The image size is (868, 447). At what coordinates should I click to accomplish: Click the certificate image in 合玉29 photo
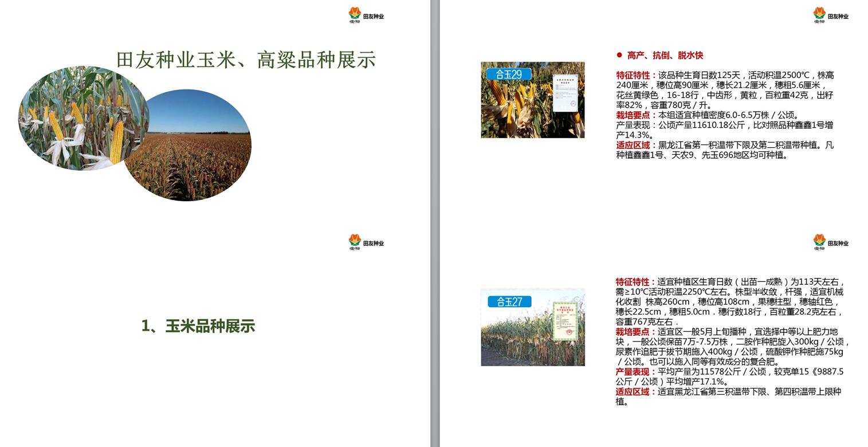point(566,93)
